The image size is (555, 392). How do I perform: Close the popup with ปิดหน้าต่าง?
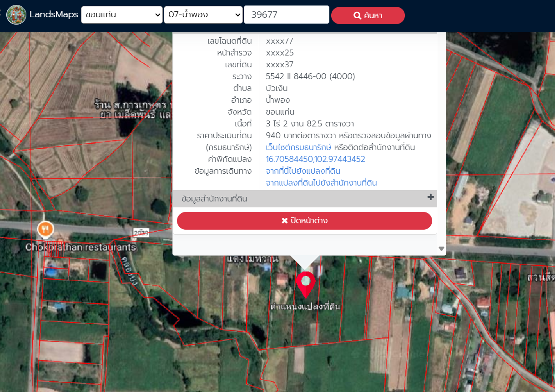click(304, 221)
